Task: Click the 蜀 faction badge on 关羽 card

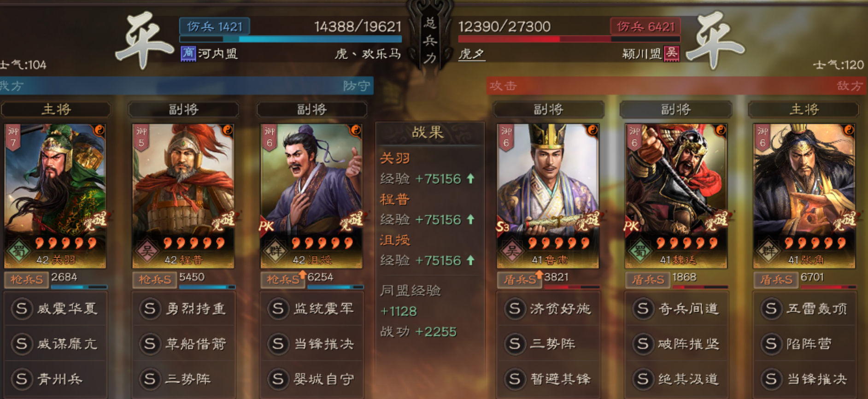Action: (19, 251)
